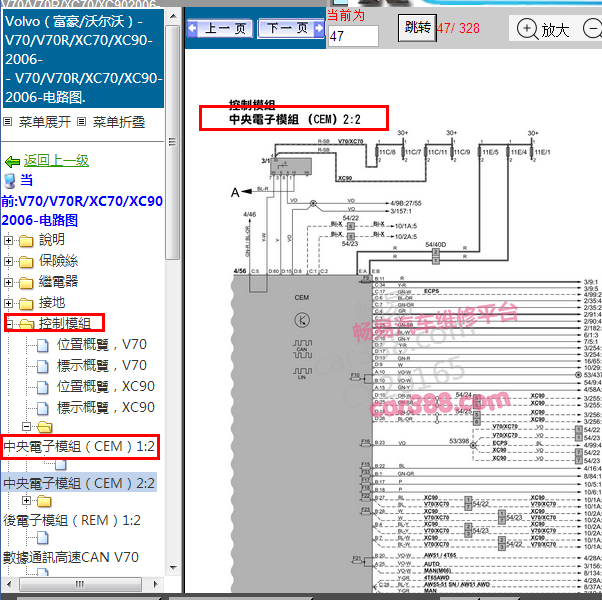Click document icon beside 標示概覽，XC90
602x600 pixels.
pos(43,408)
